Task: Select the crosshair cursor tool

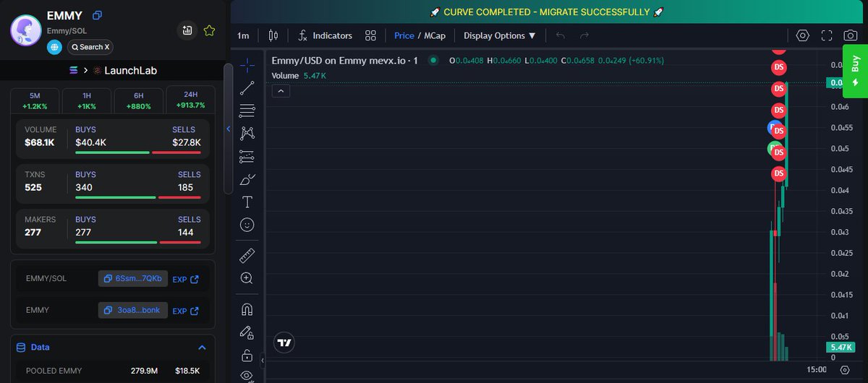Action: [x=247, y=66]
